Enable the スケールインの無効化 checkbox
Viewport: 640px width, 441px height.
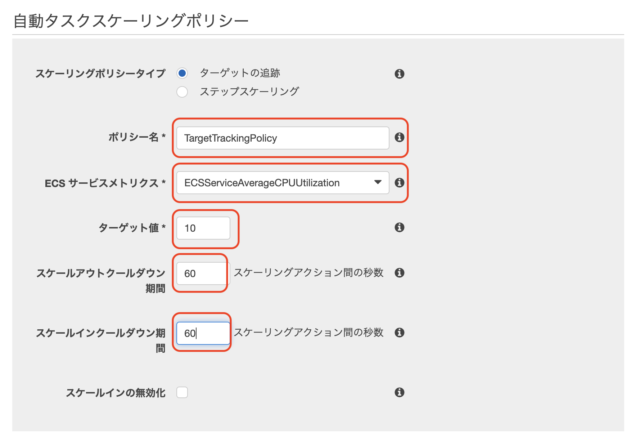pos(182,392)
